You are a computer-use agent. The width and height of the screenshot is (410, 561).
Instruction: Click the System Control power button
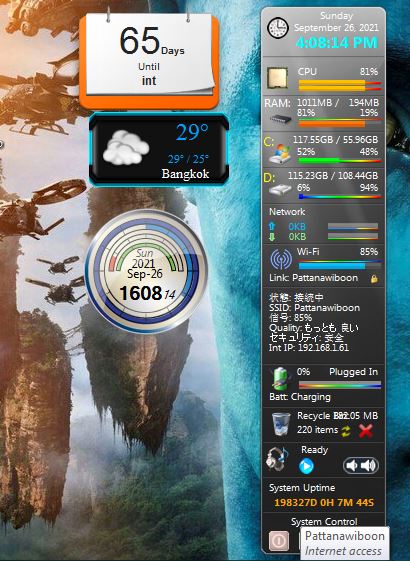(x=279, y=540)
